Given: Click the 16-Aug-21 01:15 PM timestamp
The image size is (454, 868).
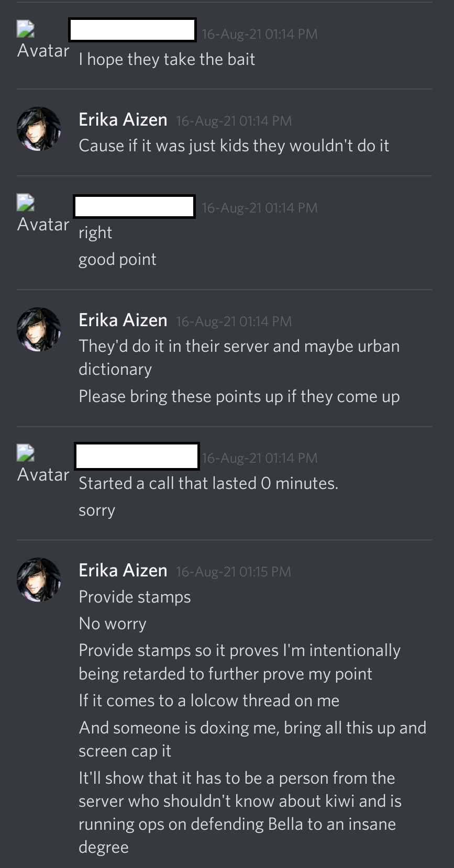Looking at the screenshot, I should [x=233, y=572].
